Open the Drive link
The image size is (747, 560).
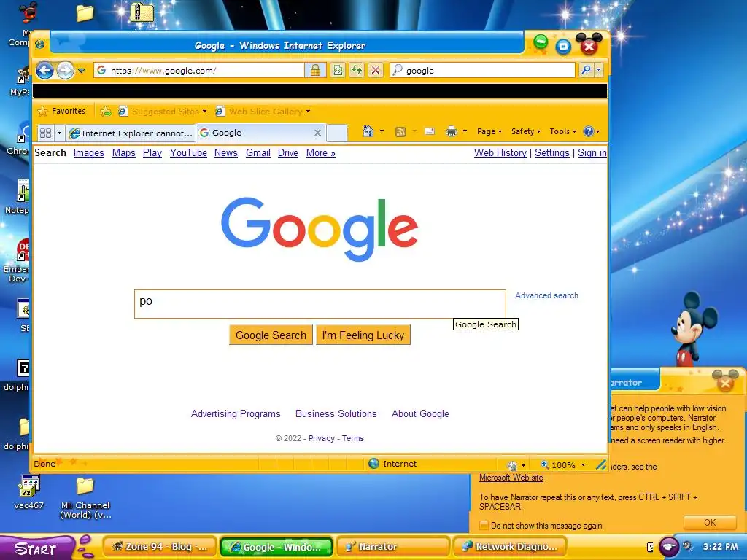[x=288, y=153]
